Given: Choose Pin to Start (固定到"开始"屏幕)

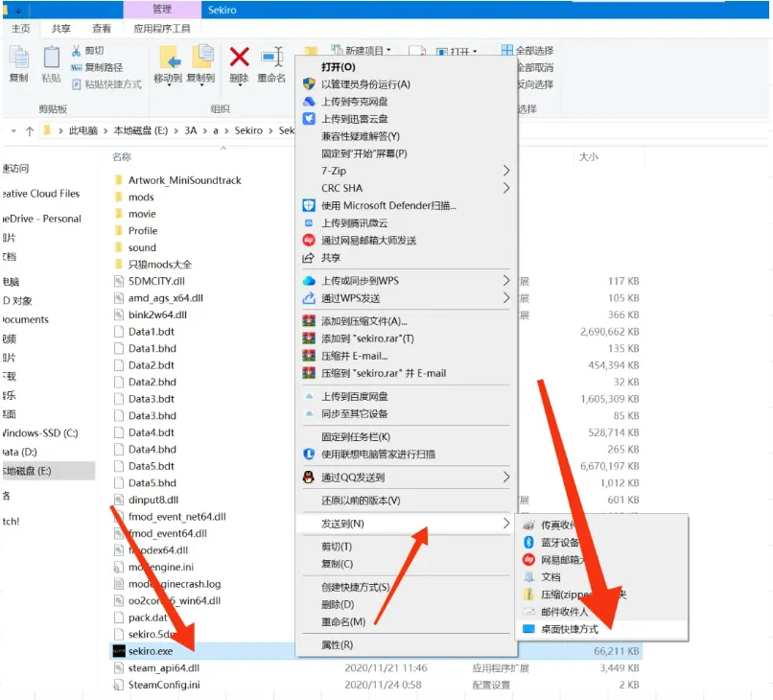Looking at the screenshot, I should (407, 153).
